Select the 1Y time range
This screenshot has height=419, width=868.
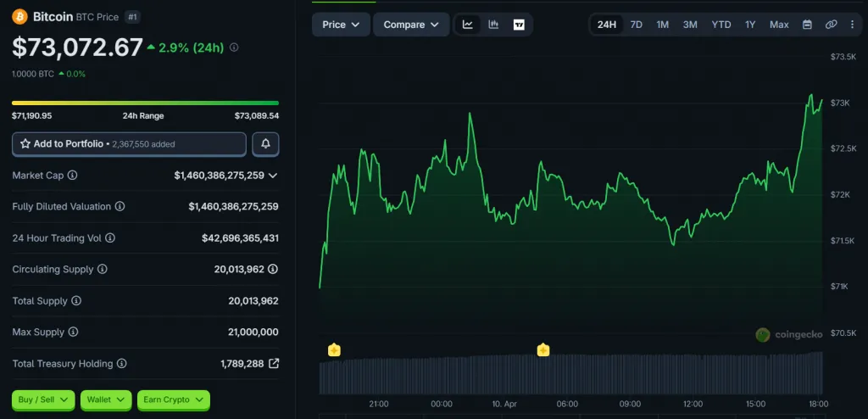pos(750,25)
